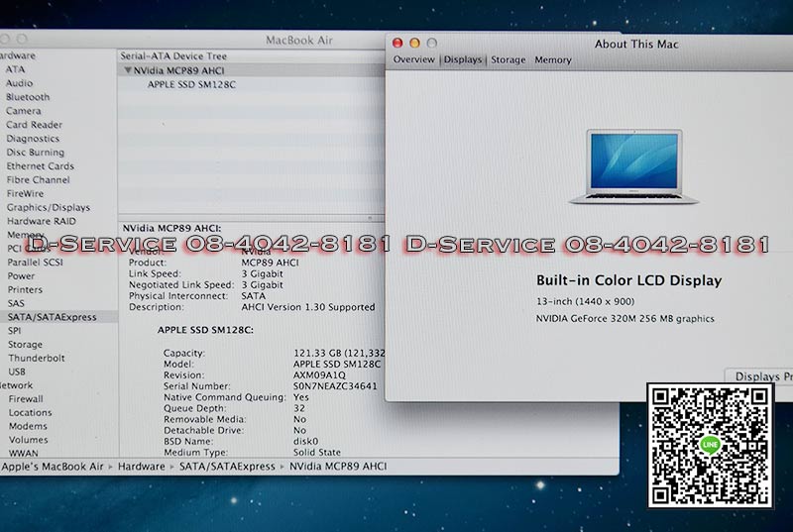Select SATA/SATAExpress in the sidebar
The height and width of the screenshot is (532, 793).
coord(53,317)
